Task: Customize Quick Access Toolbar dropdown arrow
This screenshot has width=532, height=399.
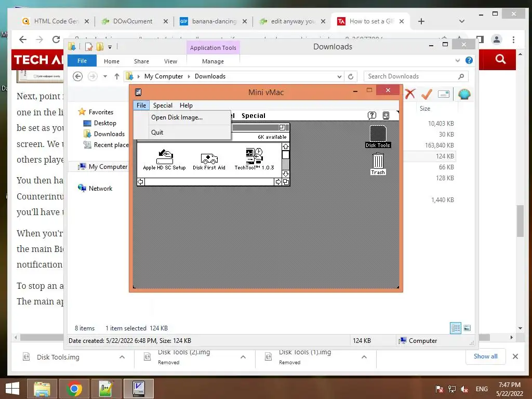Action: [110, 47]
